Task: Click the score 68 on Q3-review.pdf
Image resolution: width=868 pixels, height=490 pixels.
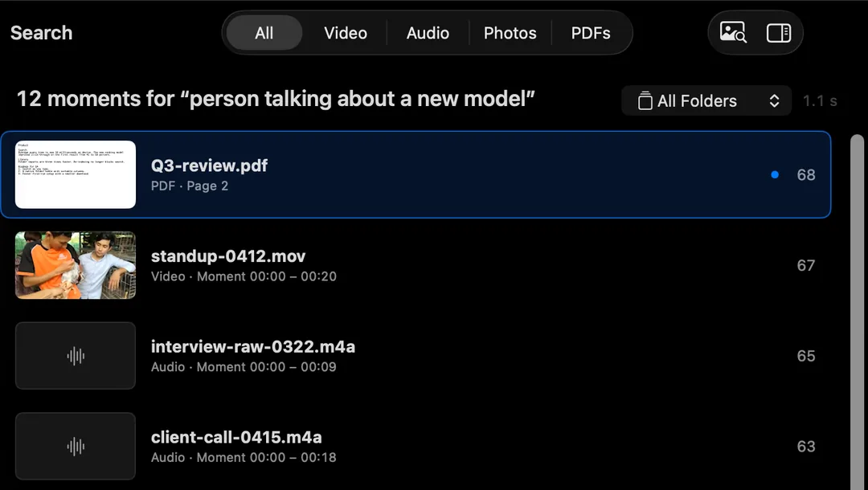Action: pos(806,175)
